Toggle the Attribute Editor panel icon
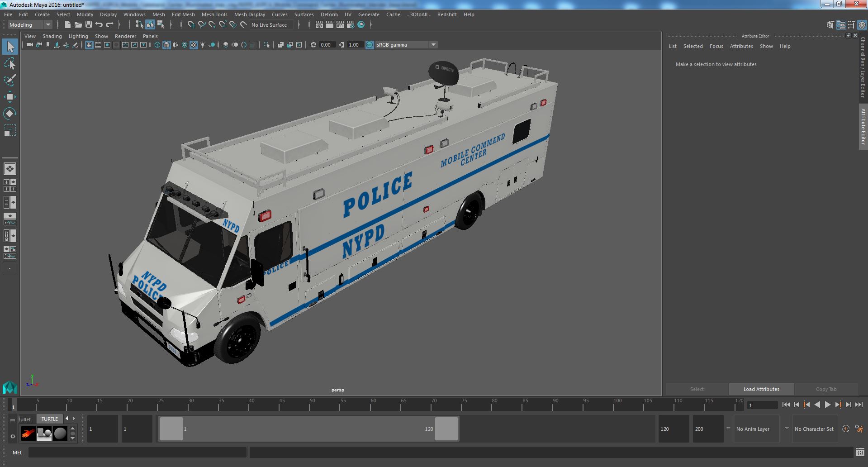This screenshot has height=467, width=868. (841, 25)
